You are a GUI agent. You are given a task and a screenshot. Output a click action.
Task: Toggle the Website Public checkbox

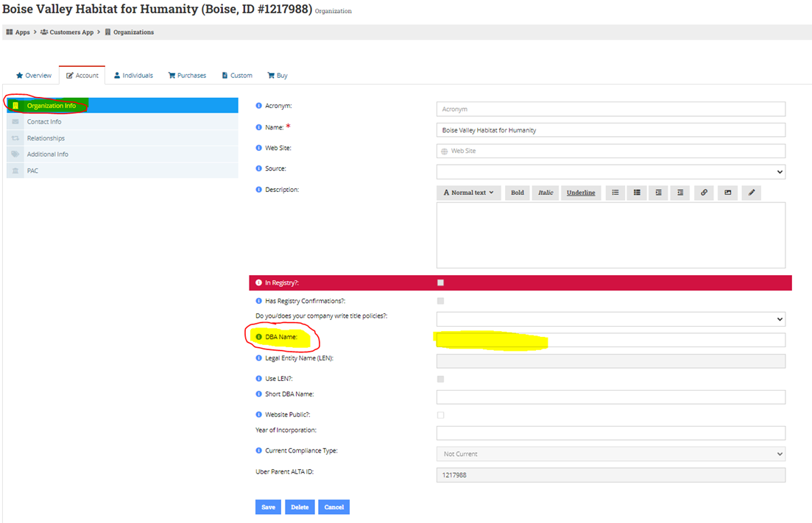441,415
